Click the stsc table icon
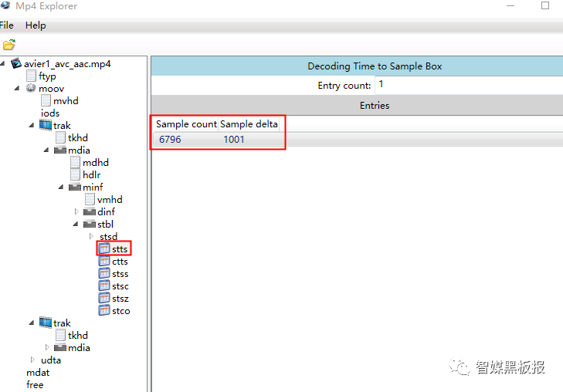Viewport: 563px width, 392px height. pyautogui.click(x=104, y=286)
